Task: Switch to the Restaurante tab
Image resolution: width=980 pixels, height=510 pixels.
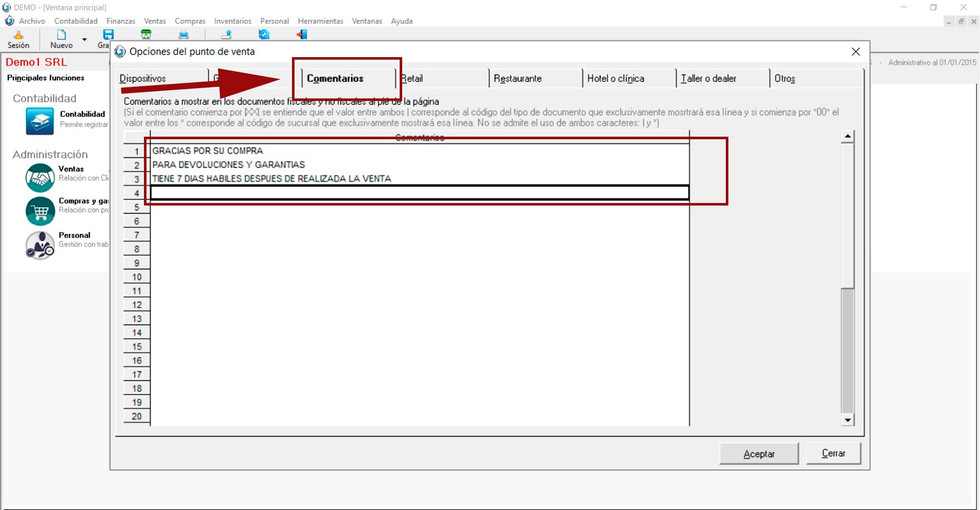Action: pyautogui.click(x=518, y=79)
